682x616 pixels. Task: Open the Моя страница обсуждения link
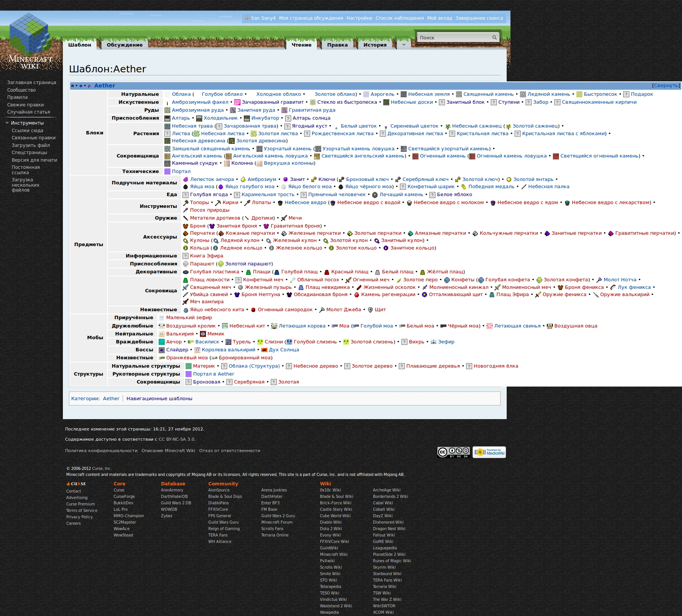(311, 18)
